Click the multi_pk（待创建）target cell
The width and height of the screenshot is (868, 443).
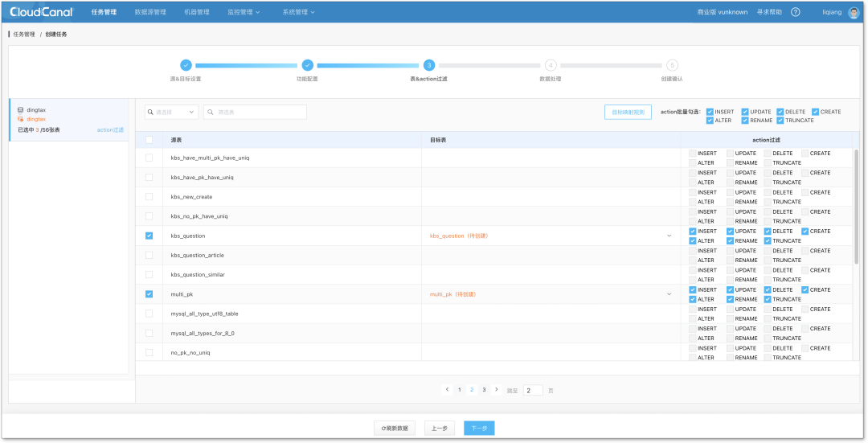click(452, 294)
